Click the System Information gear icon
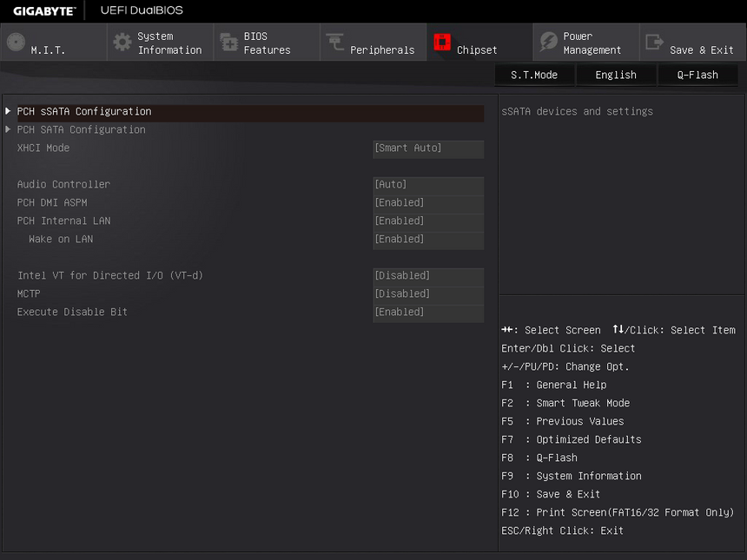Screen dimensions: 747x560 coord(122,43)
